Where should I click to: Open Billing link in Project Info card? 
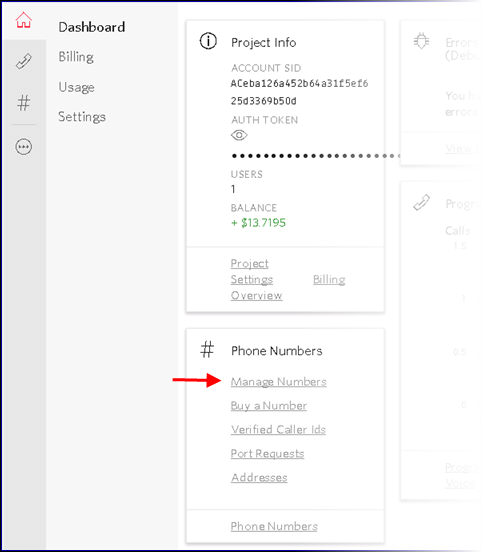[329, 280]
